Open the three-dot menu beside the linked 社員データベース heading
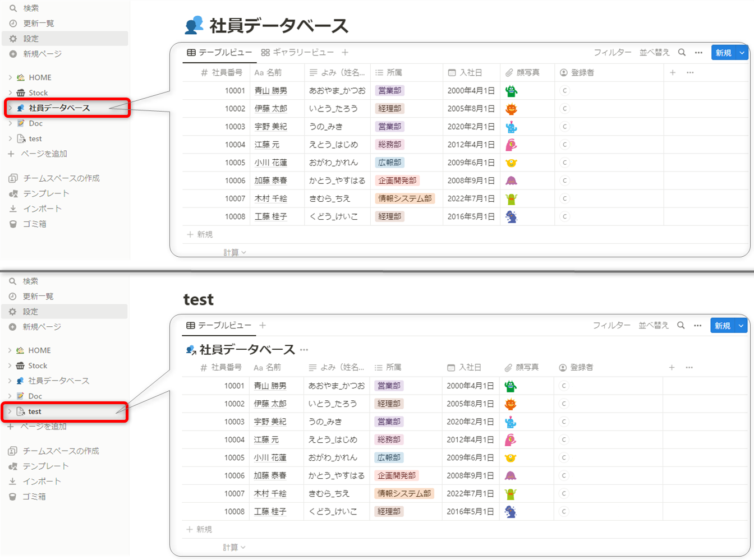Screen dimensions: 754x560 (304, 350)
